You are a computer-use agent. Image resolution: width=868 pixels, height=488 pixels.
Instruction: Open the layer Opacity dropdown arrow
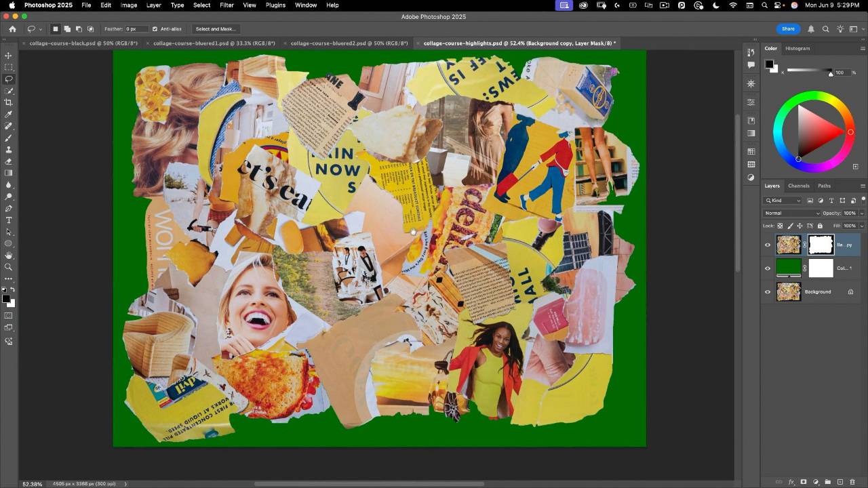click(861, 213)
